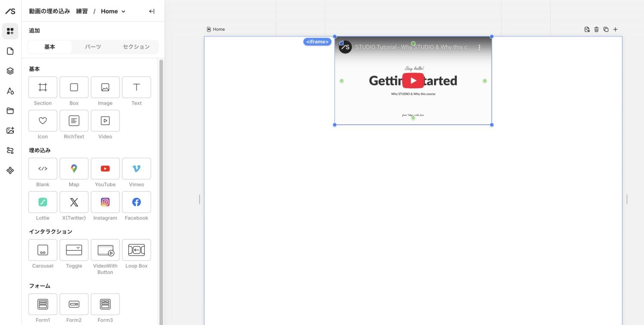Delete the Home page with trash icon
The image size is (644, 325).
coord(596,30)
